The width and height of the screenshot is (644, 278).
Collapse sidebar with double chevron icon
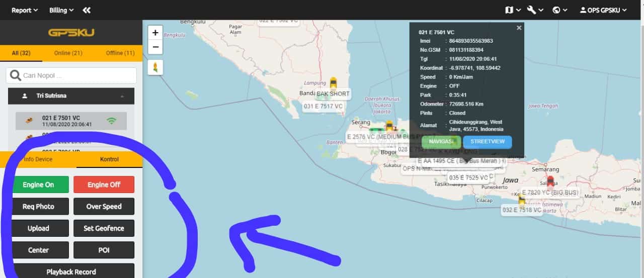[x=87, y=10]
